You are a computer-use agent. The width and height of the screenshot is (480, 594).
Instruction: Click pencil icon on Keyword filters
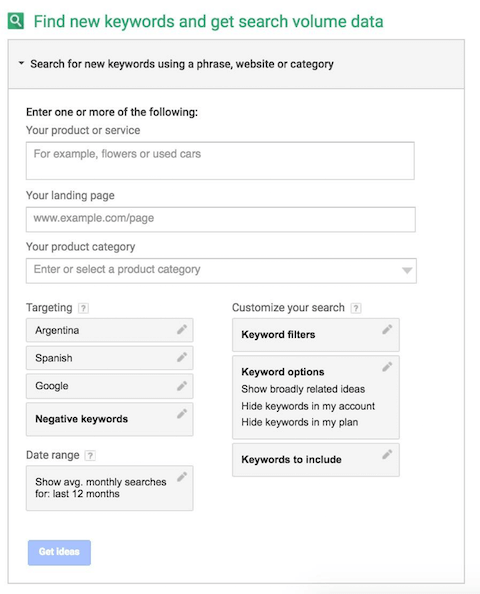click(x=387, y=330)
